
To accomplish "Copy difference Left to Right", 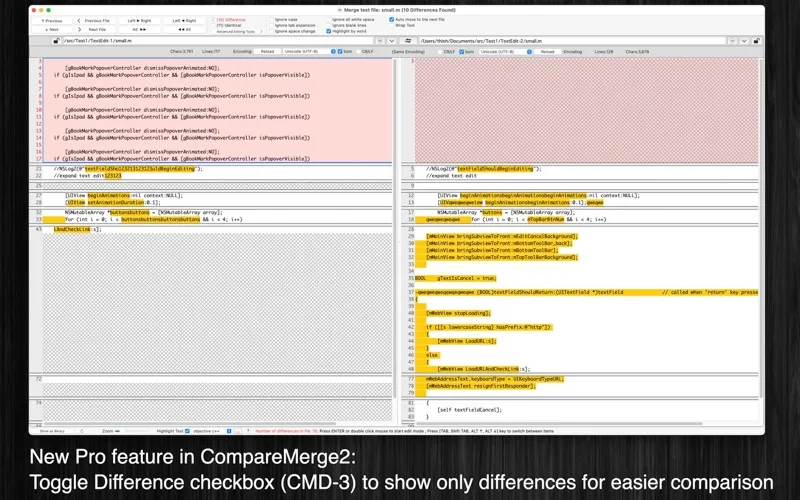I will (x=139, y=21).
